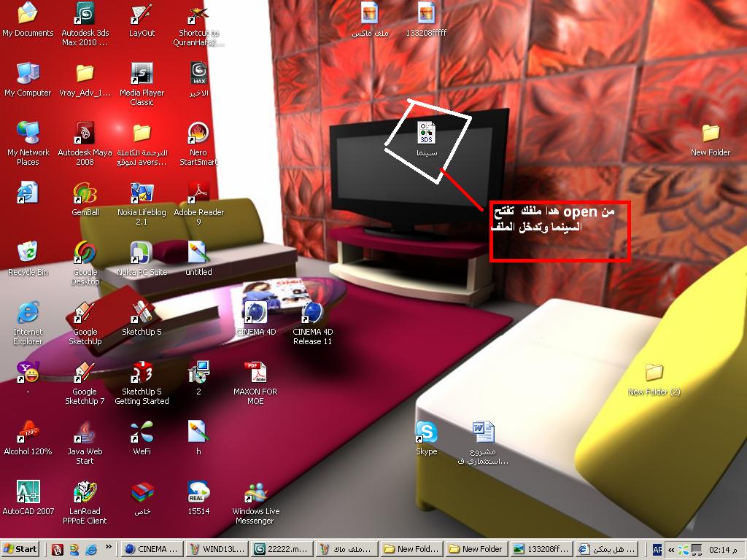747x560 pixels.
Task: Switch to the هل يمكن browser taskbar button
Action: (x=608, y=549)
